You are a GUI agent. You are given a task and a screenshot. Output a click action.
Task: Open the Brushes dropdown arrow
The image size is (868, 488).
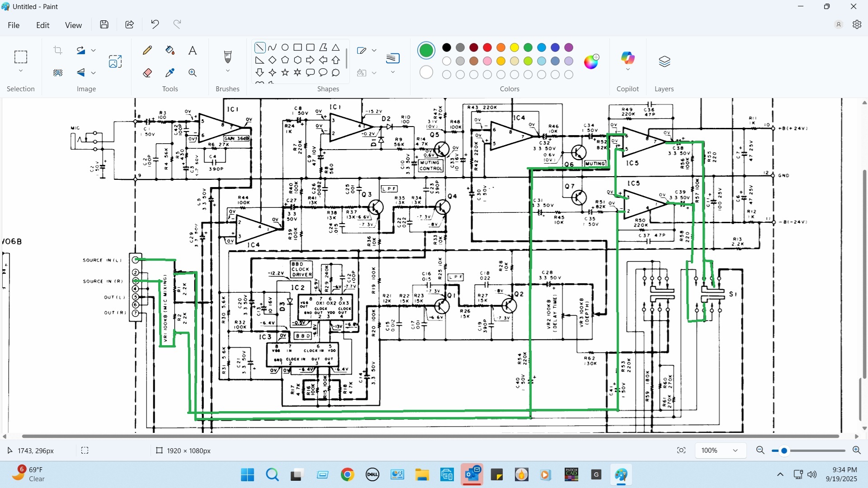point(228,71)
